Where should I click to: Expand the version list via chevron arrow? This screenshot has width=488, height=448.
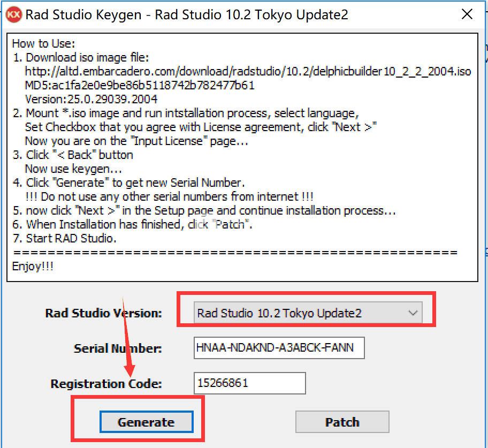point(413,313)
